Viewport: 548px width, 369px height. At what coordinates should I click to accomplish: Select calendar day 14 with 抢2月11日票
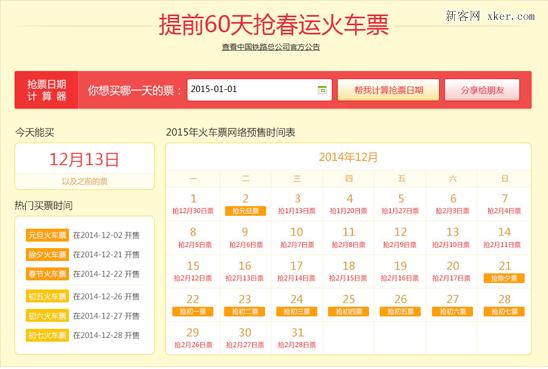pos(504,238)
